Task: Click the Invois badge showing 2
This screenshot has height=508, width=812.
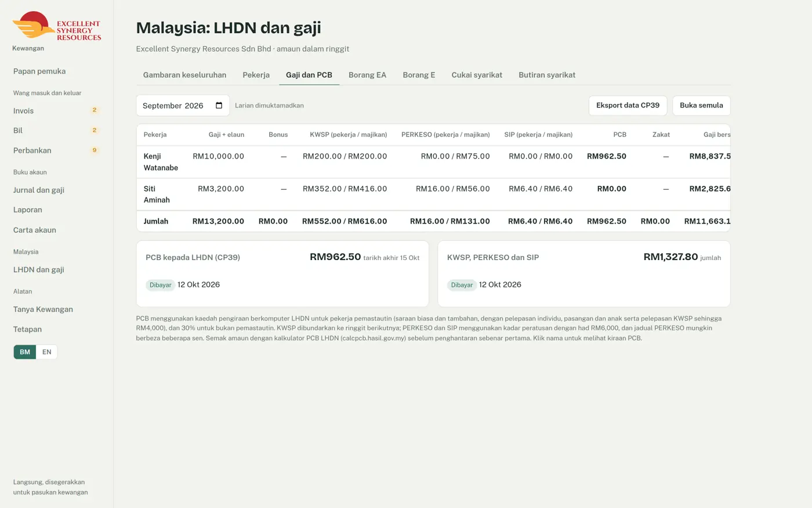Action: (x=95, y=110)
